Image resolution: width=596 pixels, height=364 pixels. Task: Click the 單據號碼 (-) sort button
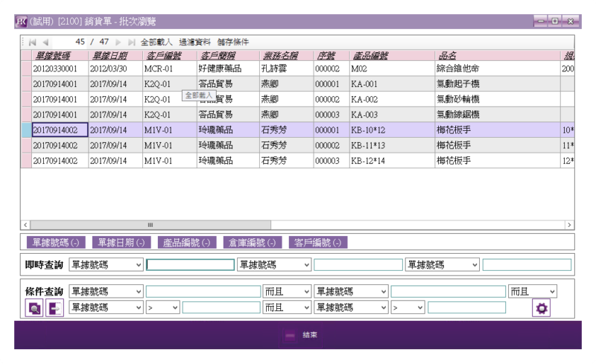point(56,243)
